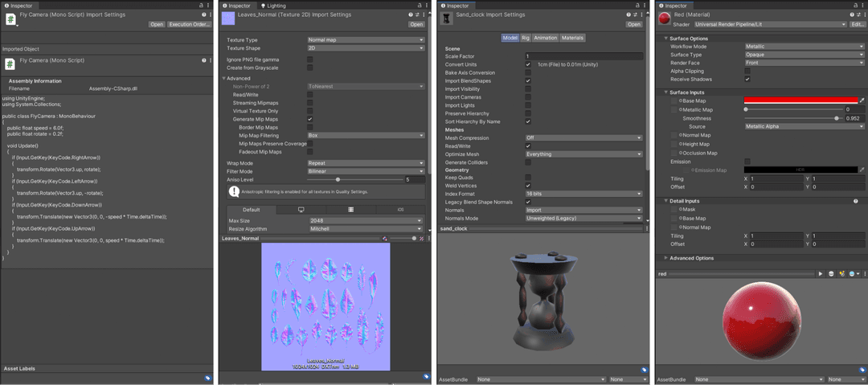The height and width of the screenshot is (385, 868).
Task: Toggle Convert Units checkbox in Sand_clock settings
Action: pyautogui.click(x=528, y=64)
